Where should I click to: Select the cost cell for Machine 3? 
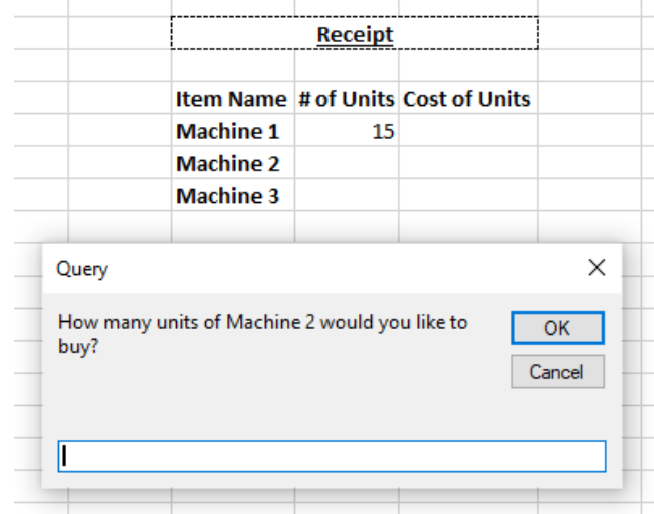[x=468, y=195]
